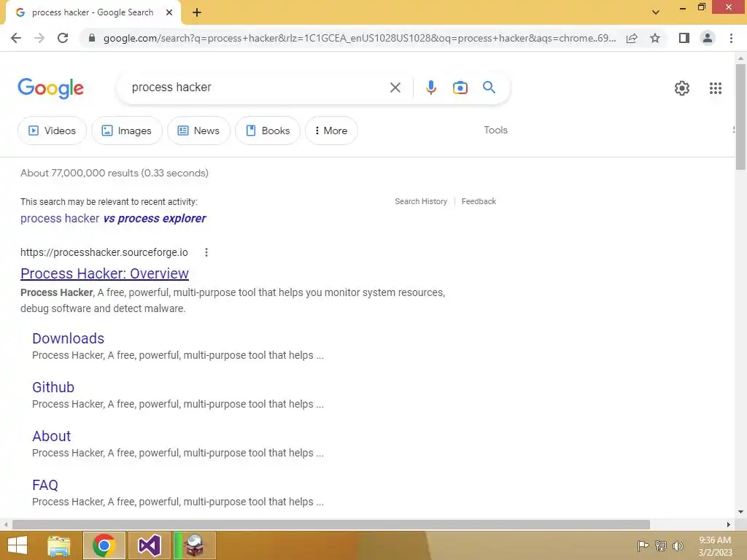Open the Github sitelink
Screen dimensions: 747x560
[53, 387]
